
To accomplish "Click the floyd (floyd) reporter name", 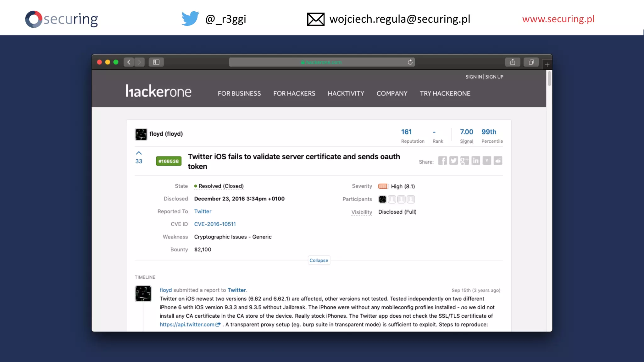I will 166,134.
